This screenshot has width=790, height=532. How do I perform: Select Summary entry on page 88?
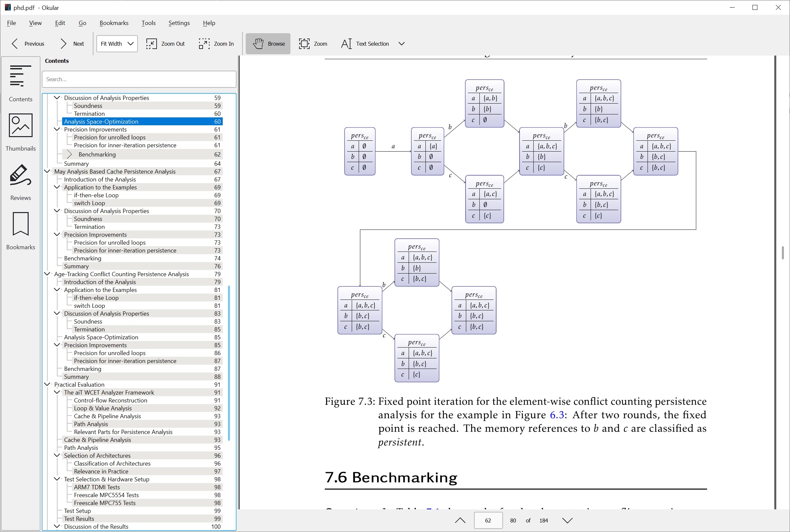pos(77,376)
